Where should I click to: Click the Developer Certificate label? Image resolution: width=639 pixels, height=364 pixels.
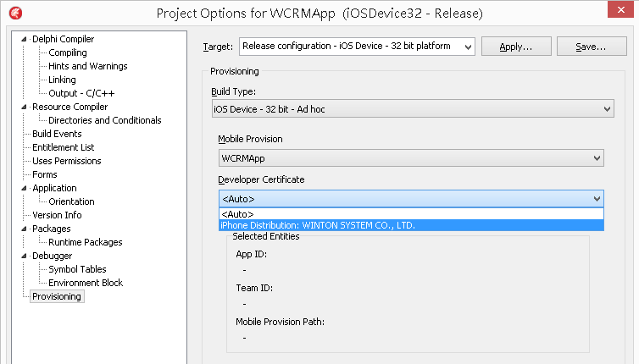coord(261,179)
